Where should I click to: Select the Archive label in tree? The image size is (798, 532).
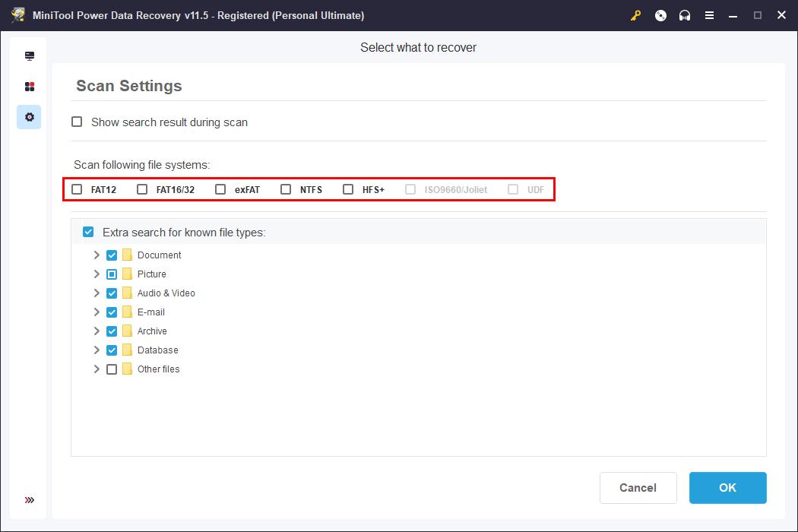[152, 331]
